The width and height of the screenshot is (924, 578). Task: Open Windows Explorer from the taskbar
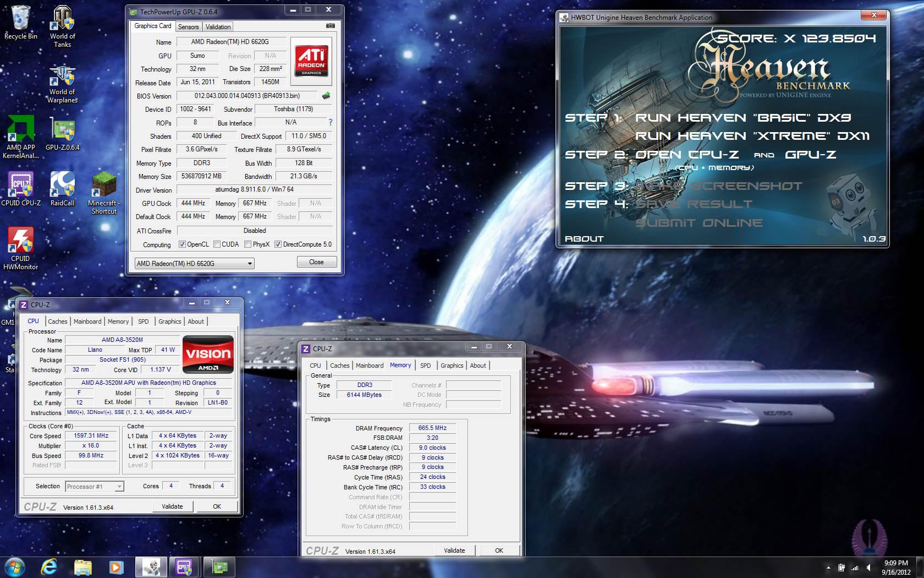point(83,567)
